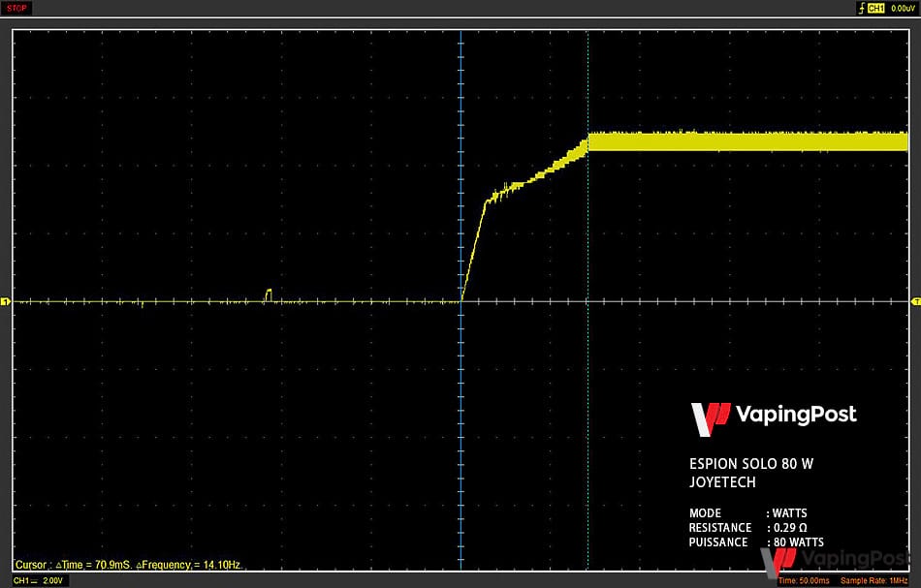Click the Time: 50.00ms timebase readout
Screen dimensions: 921x588
(x=804, y=580)
